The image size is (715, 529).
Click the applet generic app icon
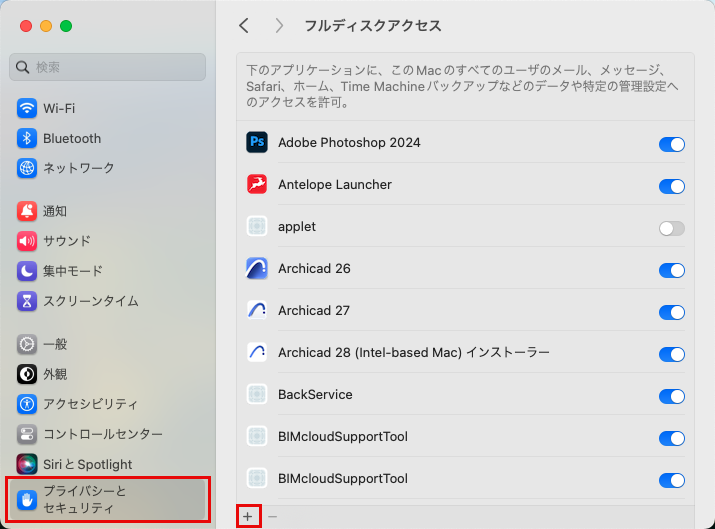coord(257,226)
